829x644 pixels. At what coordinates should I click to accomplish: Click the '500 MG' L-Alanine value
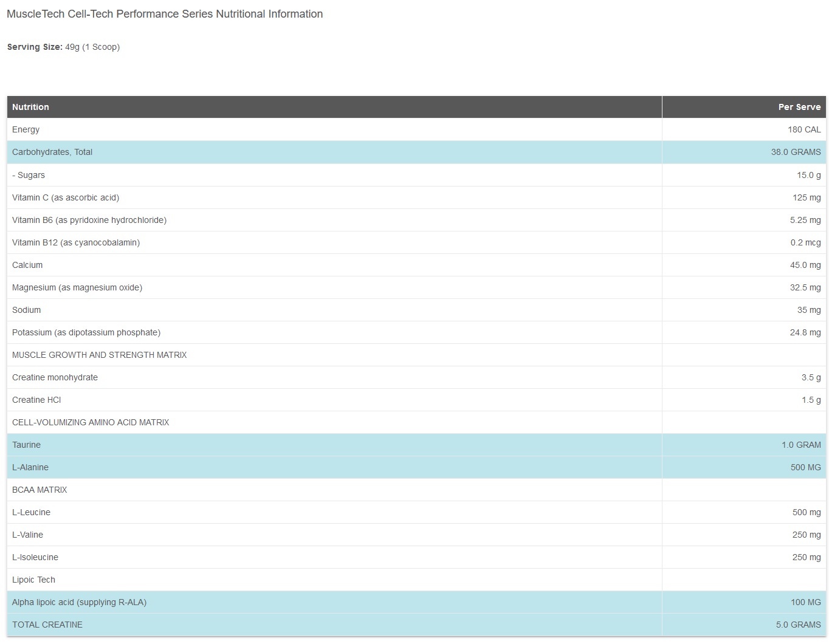point(805,467)
